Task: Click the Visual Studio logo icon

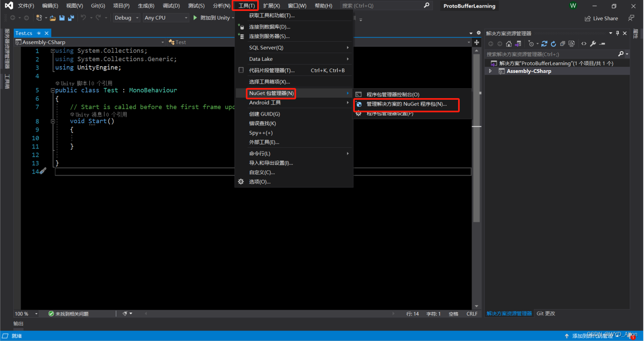Action: [x=9, y=6]
